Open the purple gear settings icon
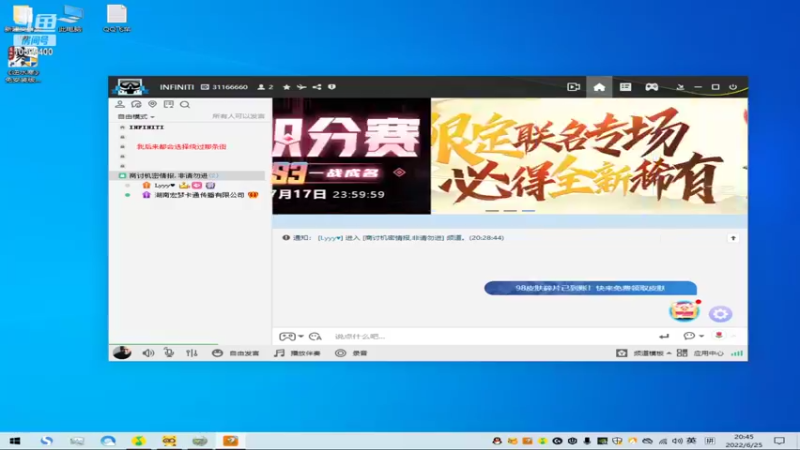800x450 pixels. (x=720, y=314)
